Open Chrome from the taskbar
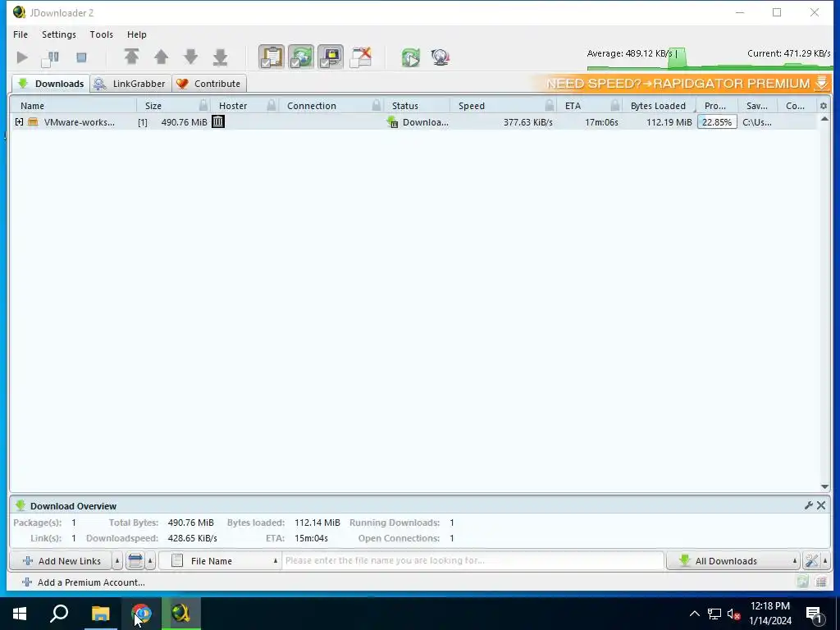840x630 pixels. (x=141, y=614)
